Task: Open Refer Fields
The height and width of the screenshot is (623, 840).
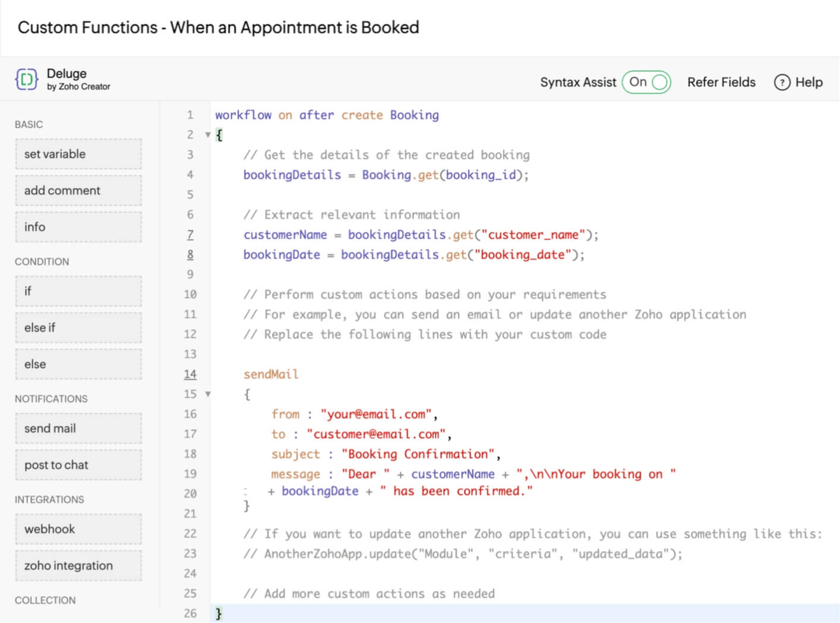Action: pos(721,83)
